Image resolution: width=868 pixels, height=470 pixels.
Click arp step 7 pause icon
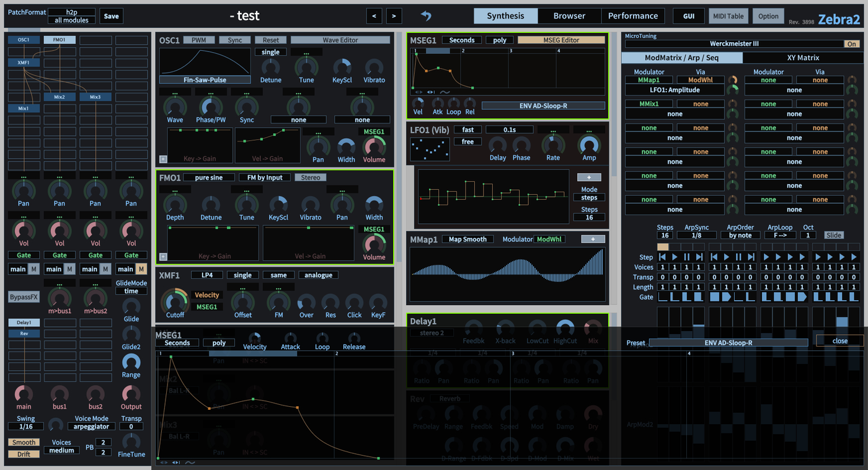(739, 257)
